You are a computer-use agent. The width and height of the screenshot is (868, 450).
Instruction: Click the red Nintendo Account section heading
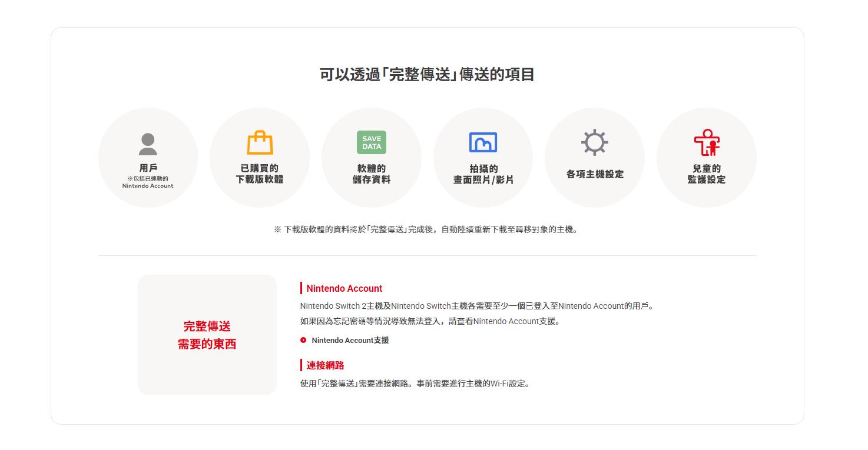tap(344, 288)
